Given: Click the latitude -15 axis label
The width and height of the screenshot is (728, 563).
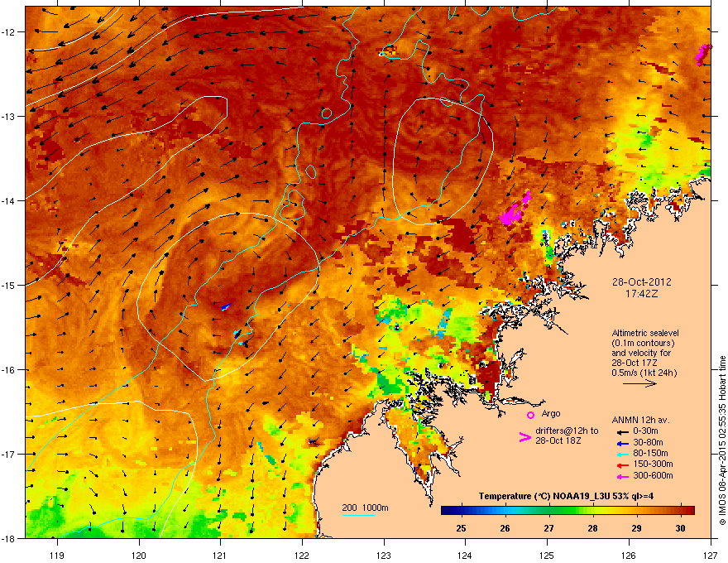Looking at the screenshot, I should (x=9, y=285).
